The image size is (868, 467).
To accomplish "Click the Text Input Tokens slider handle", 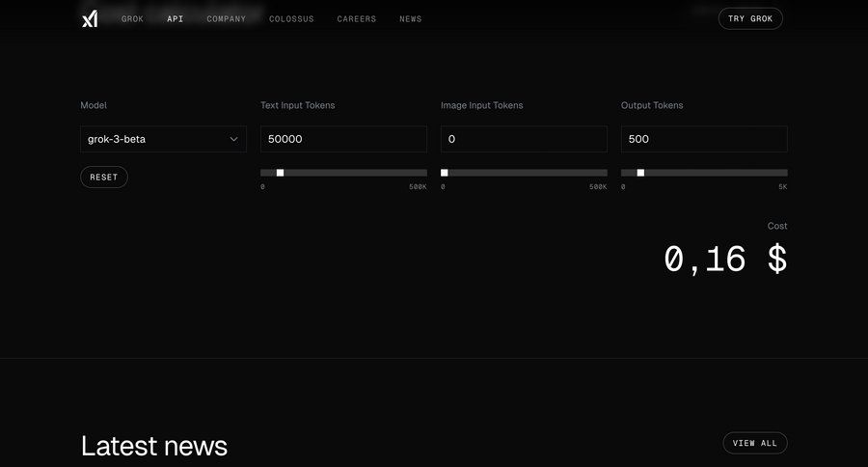I will click(x=280, y=173).
